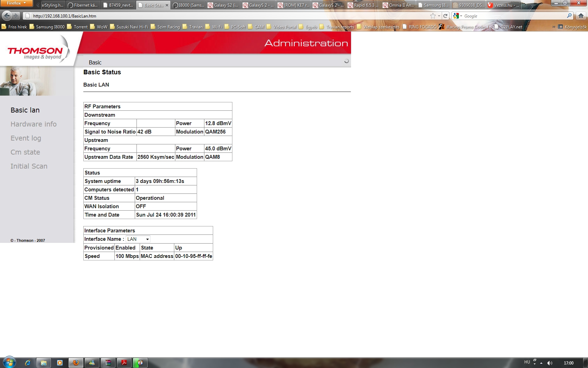The height and width of the screenshot is (368, 588).
Task: Click the volume speaker icon in tray
Action: pos(549,363)
